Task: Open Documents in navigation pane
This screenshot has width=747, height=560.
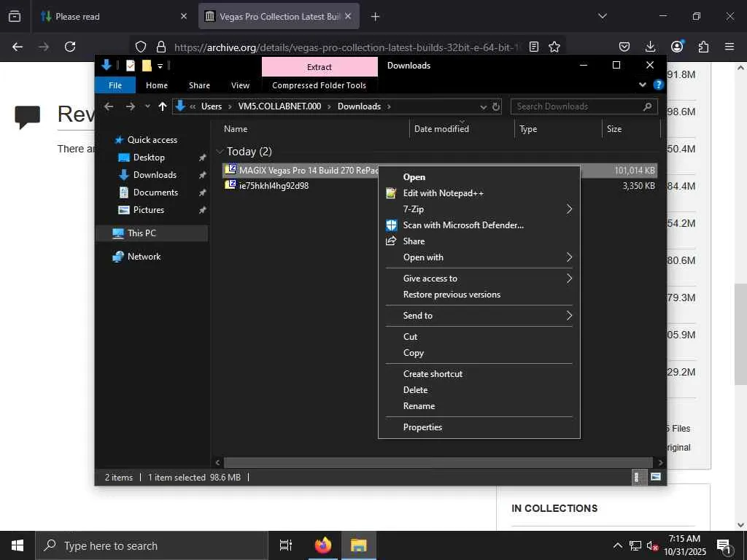Action: click(155, 192)
